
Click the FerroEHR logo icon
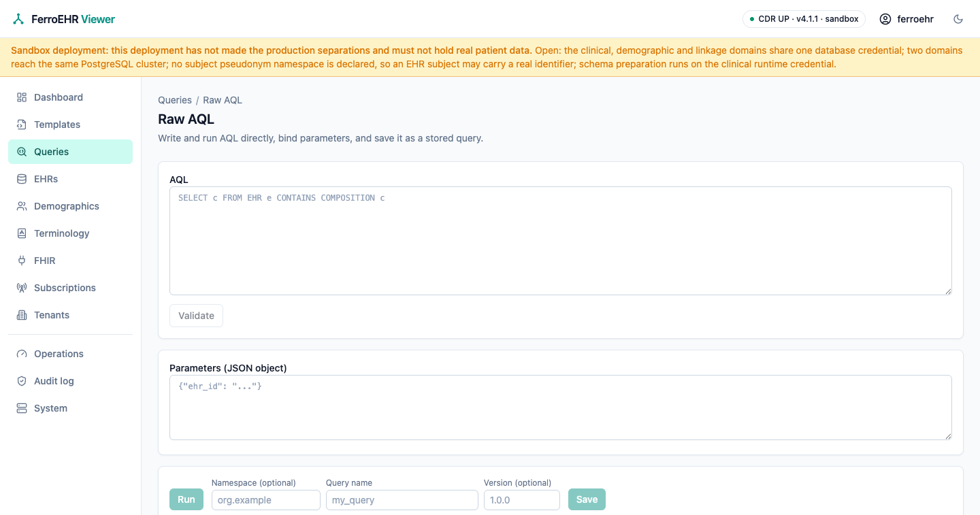(18, 19)
